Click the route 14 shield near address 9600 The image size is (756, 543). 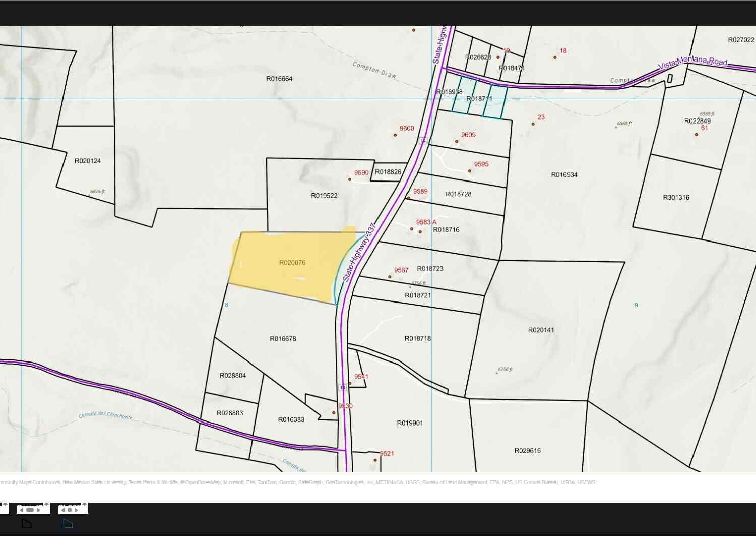point(423,141)
